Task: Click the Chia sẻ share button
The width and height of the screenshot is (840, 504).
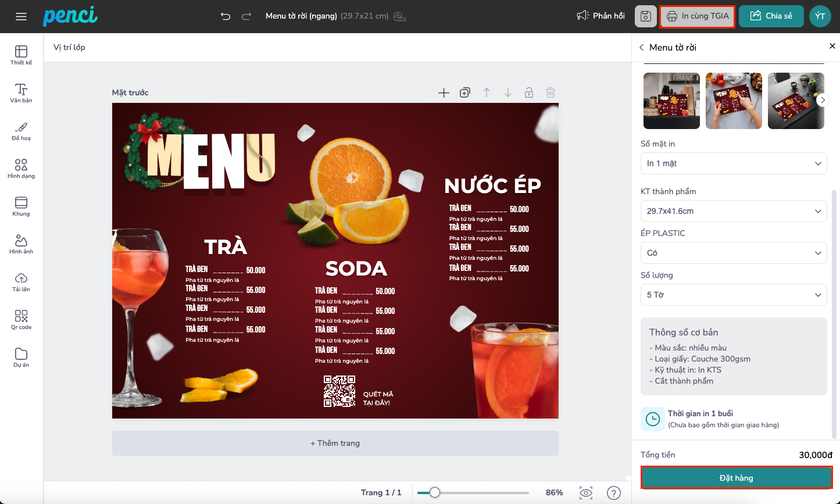Action: pyautogui.click(x=771, y=16)
